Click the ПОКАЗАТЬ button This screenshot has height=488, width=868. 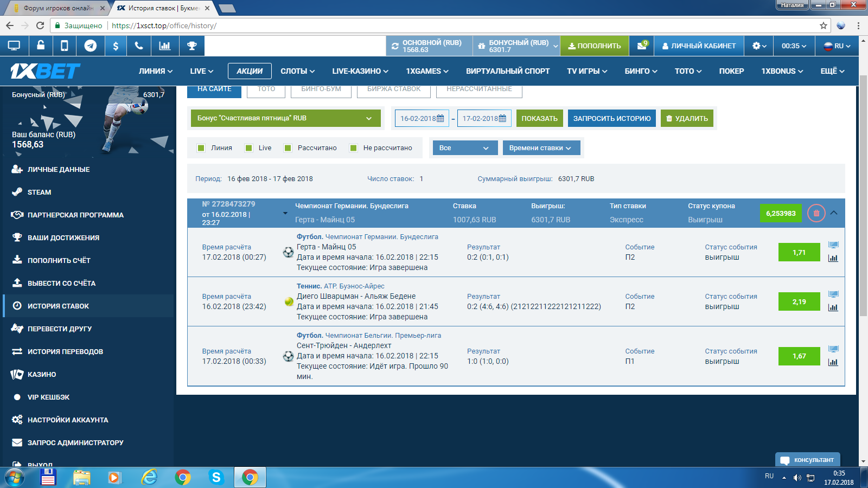click(x=540, y=118)
